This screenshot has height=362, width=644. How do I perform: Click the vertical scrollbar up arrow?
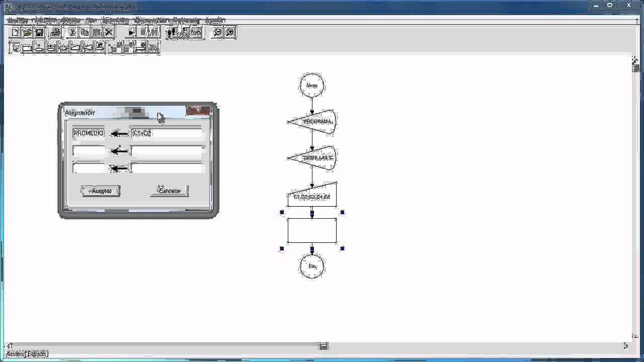(x=635, y=60)
